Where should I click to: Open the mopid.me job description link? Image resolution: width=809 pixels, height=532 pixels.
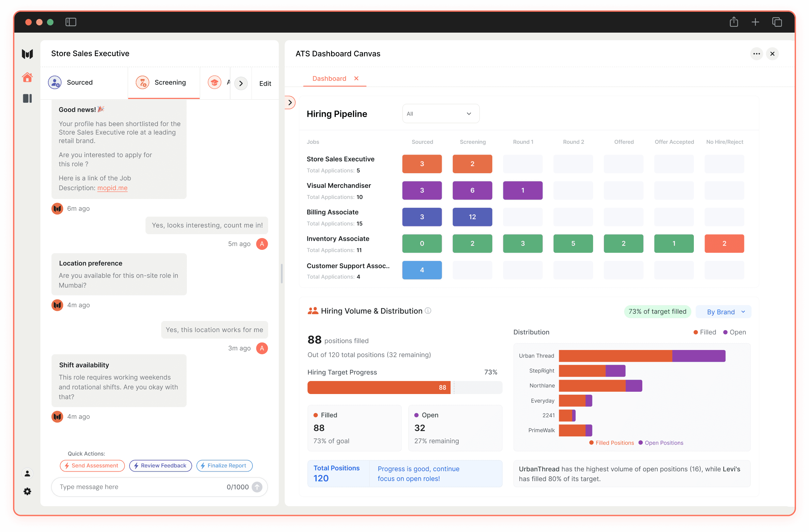tap(112, 188)
